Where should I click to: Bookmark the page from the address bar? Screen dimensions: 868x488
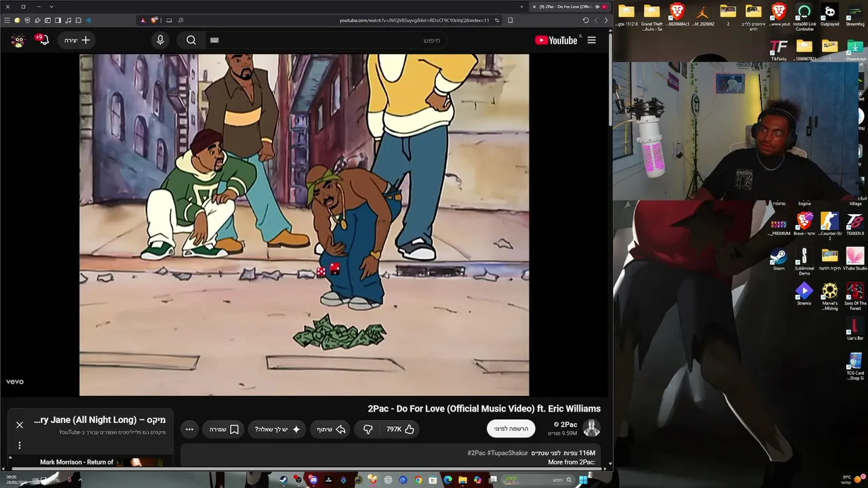(511, 20)
